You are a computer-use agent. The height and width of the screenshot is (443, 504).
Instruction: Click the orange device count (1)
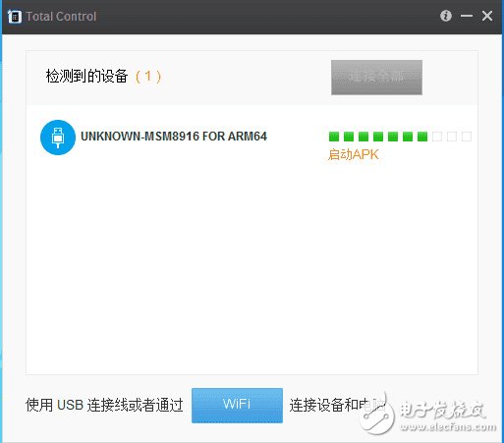point(148,77)
